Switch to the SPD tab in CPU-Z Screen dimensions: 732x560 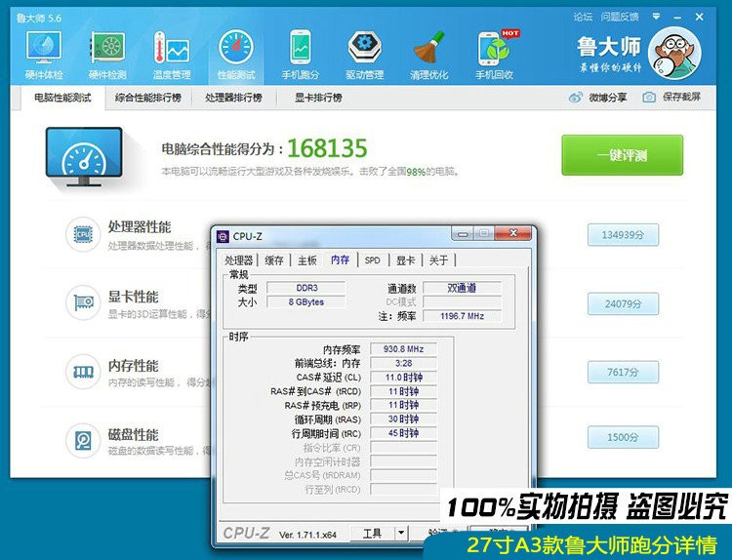tap(372, 260)
